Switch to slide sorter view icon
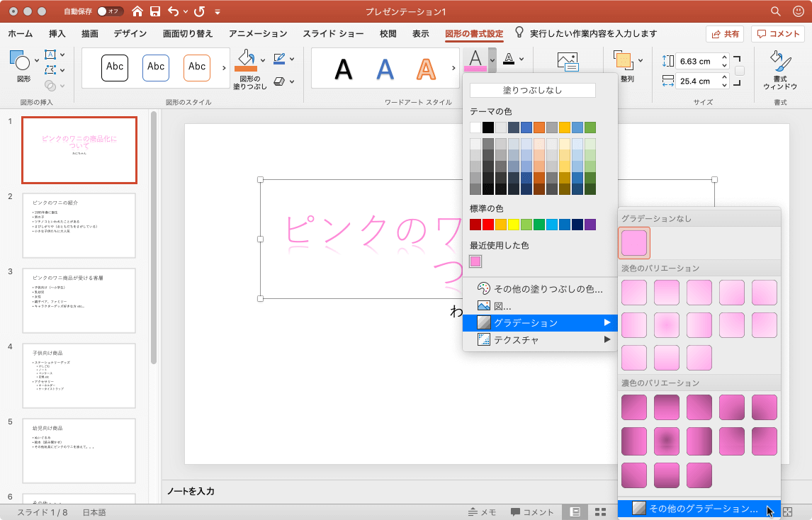 click(599, 511)
